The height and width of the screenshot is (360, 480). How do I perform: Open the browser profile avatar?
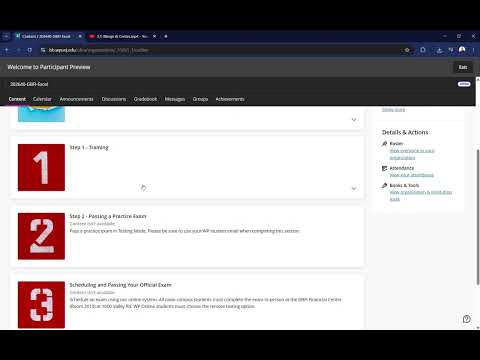(x=462, y=50)
